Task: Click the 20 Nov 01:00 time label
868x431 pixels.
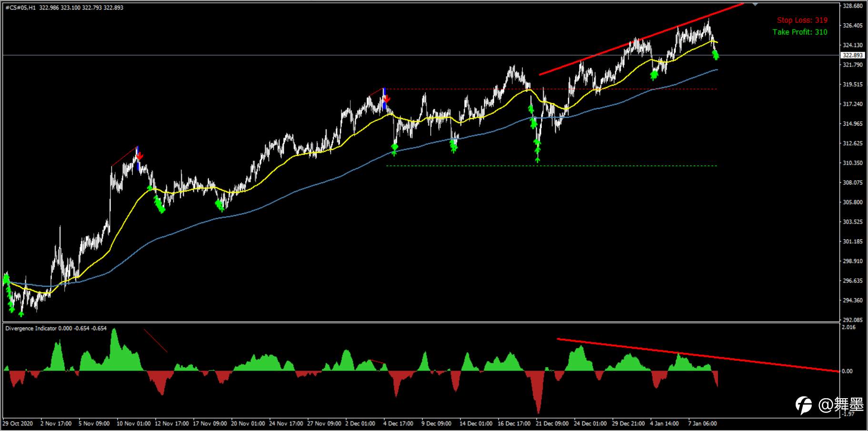Action: pyautogui.click(x=248, y=423)
